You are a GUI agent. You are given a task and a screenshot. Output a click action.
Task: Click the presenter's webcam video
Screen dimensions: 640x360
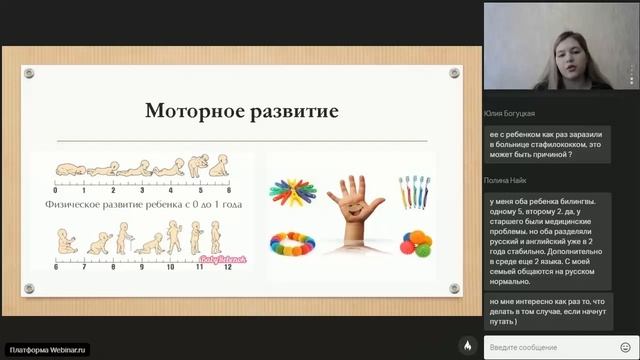pos(561,46)
